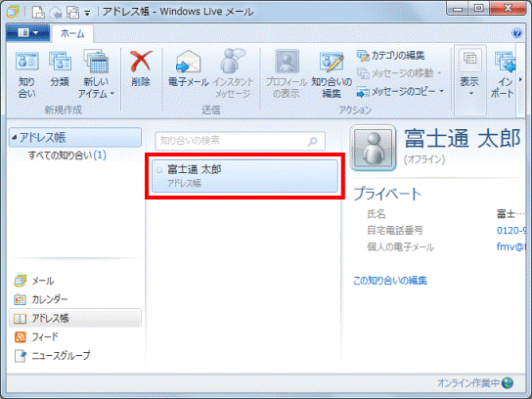The image size is (532, 399).
Task: Click the オンライン作業中 status text
Action: (x=468, y=382)
